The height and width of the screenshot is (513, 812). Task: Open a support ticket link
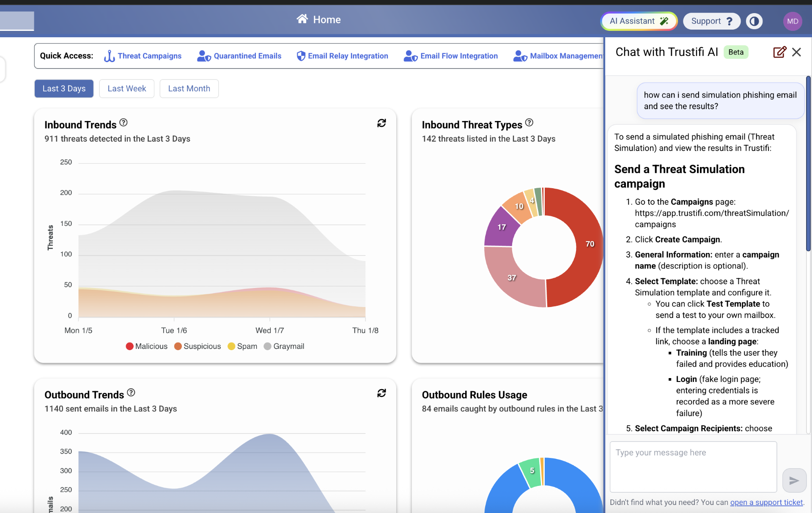tap(766, 502)
